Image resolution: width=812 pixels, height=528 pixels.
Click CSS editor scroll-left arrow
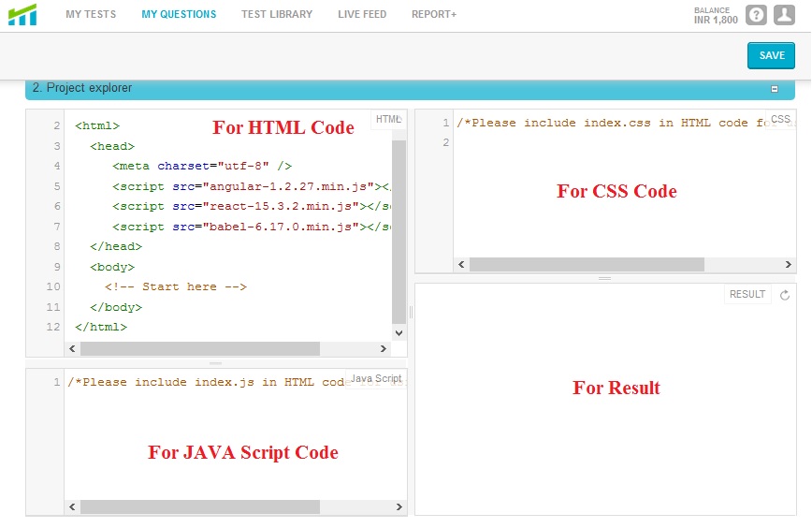coord(461,265)
